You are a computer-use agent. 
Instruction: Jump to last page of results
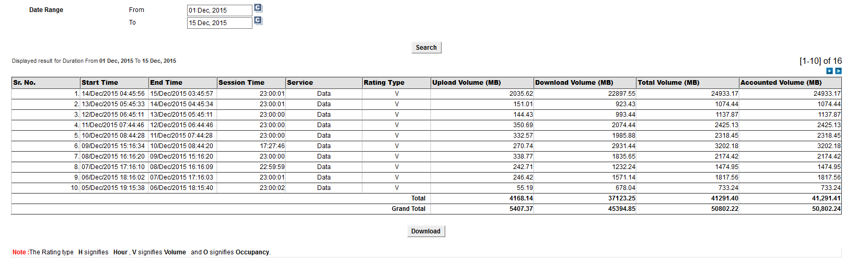pyautogui.click(x=838, y=71)
